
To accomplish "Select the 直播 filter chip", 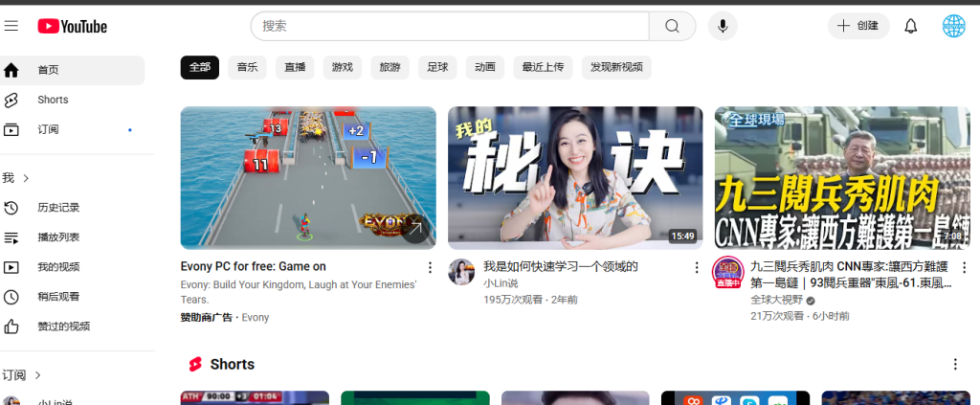I will pos(295,67).
